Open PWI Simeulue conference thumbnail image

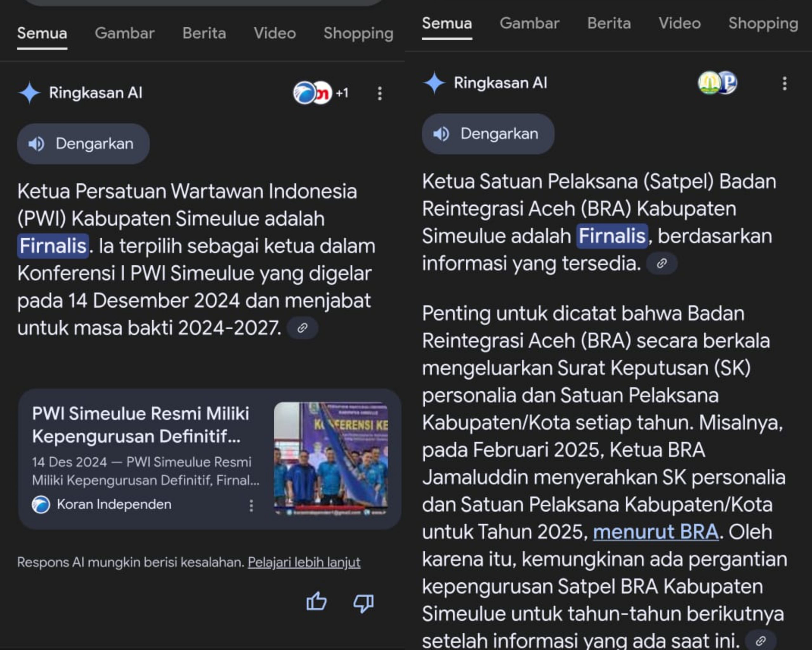(331, 459)
